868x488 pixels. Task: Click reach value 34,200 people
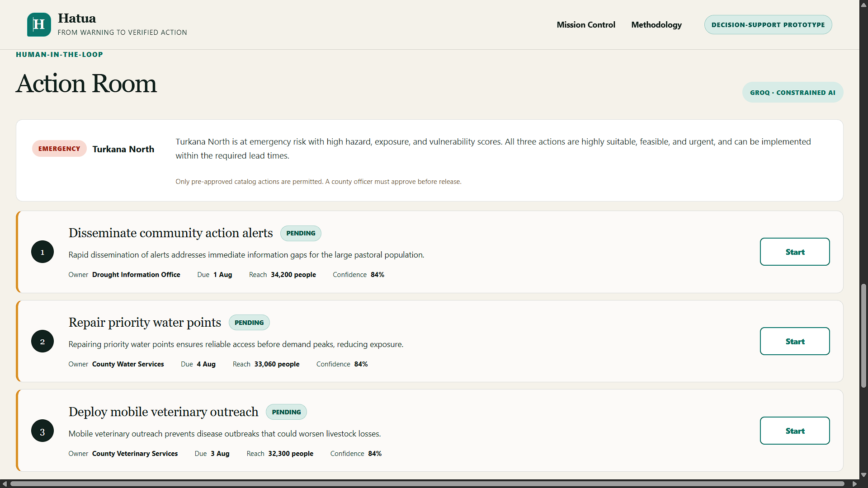pyautogui.click(x=293, y=275)
